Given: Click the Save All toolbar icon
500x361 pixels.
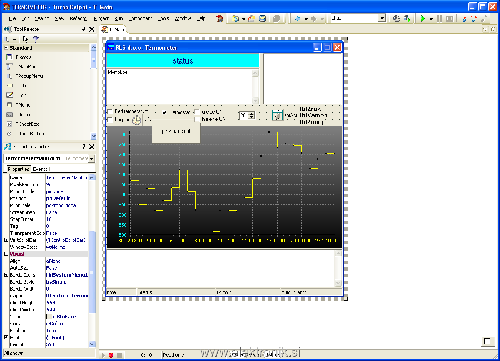Looking at the screenshot, I should pyautogui.click(x=276, y=19).
